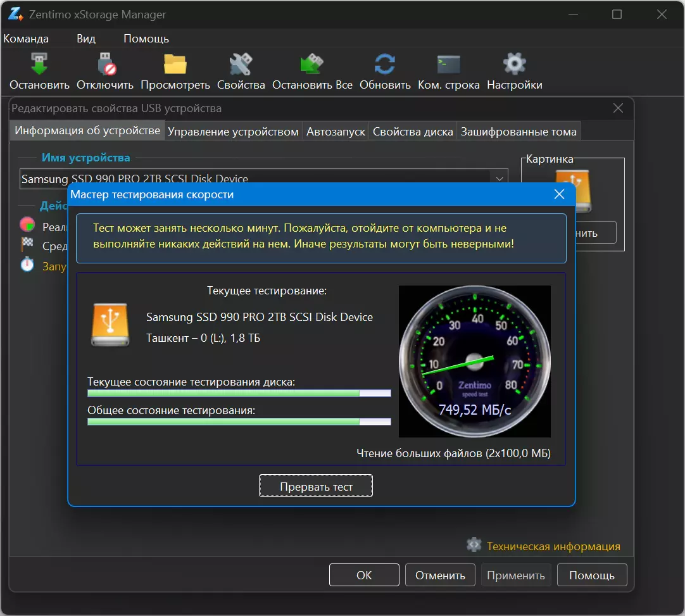Click the Остановить Все icon
685x616 pixels.
point(312,64)
